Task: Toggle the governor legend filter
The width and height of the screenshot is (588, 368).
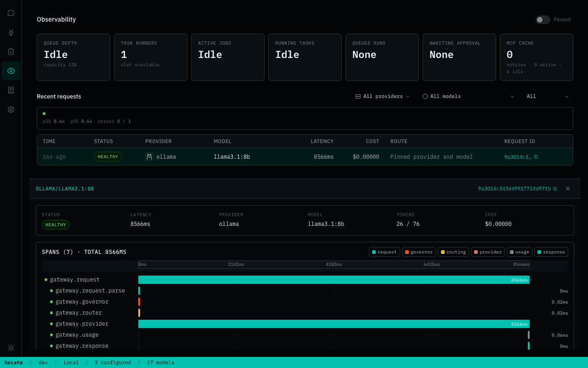Action: tap(419, 252)
